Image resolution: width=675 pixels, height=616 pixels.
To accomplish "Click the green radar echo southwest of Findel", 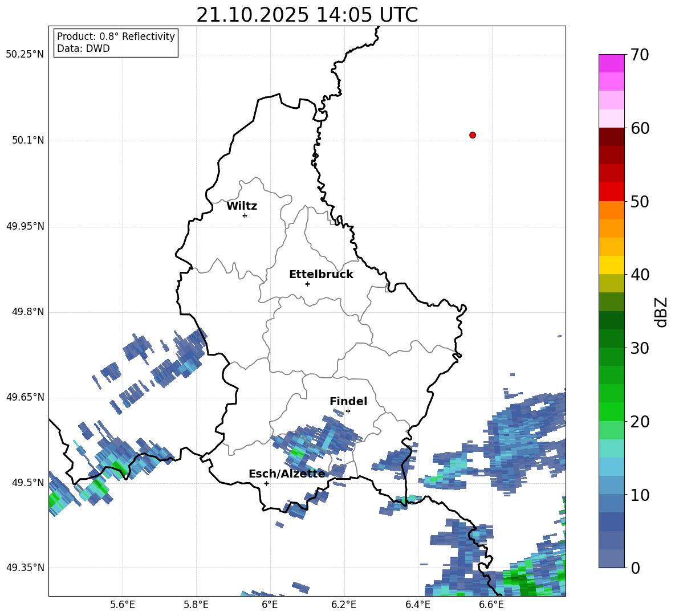I will [297, 452].
